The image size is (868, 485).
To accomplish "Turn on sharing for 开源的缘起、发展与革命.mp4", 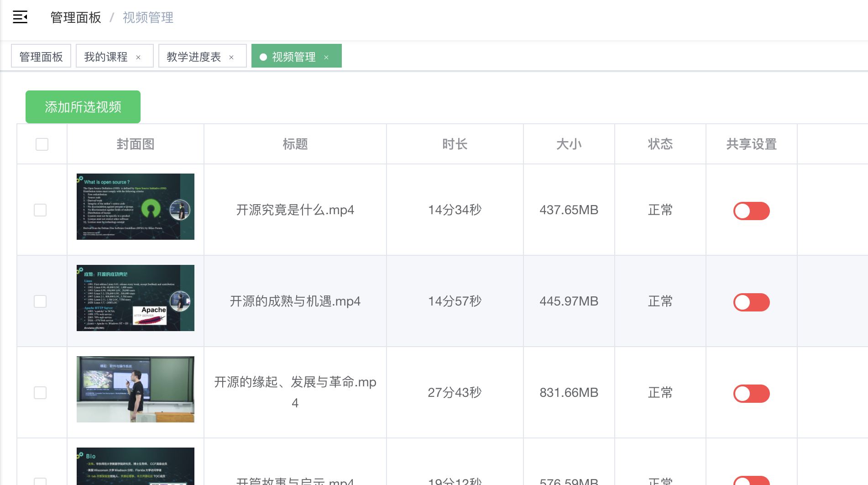I will pos(751,394).
